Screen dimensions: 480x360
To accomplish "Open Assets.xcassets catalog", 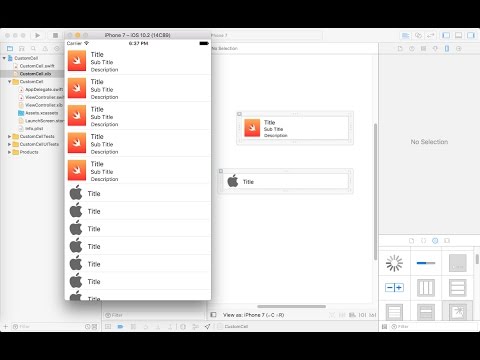I will [x=38, y=113].
